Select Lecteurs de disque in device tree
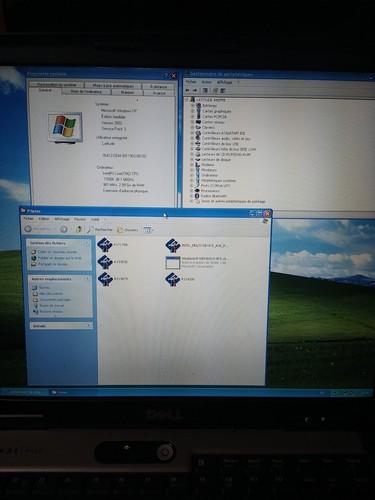Viewport: 375px width, 500px height. pos(216,160)
